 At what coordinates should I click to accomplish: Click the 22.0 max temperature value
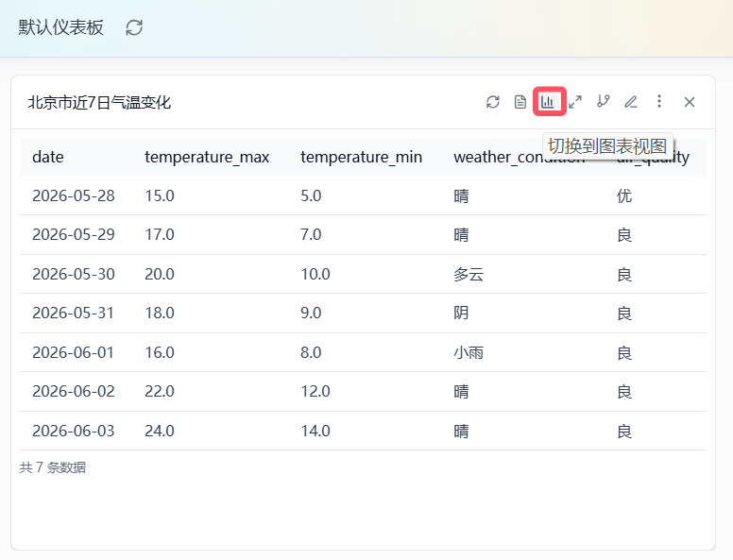click(x=160, y=391)
